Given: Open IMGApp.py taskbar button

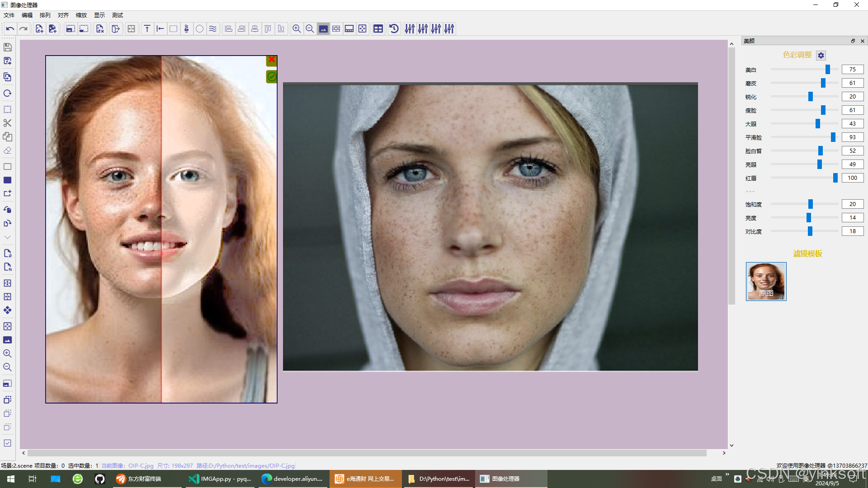Looking at the screenshot, I should 220,479.
